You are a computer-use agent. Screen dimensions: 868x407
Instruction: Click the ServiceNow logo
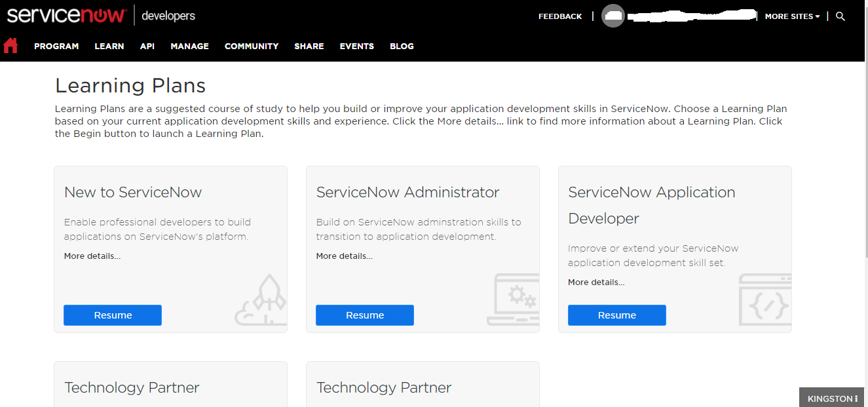coord(66,15)
